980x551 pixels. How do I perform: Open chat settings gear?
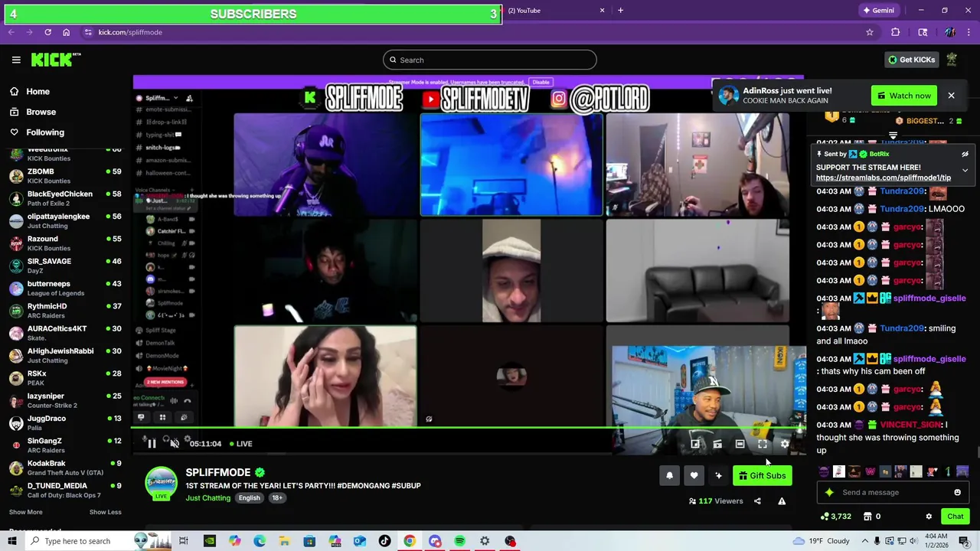[929, 517]
